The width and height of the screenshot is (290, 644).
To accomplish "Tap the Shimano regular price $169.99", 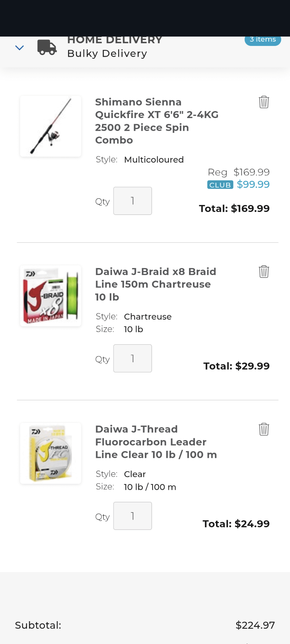I will point(251,172).
